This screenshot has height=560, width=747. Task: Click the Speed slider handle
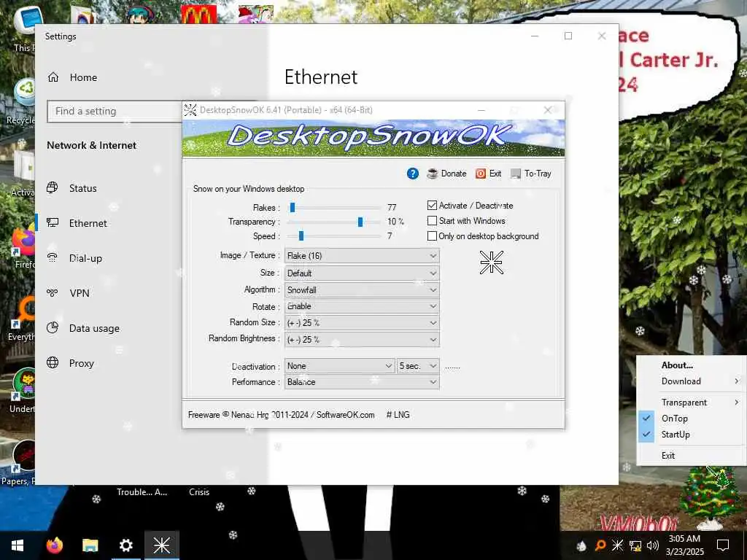coord(301,236)
